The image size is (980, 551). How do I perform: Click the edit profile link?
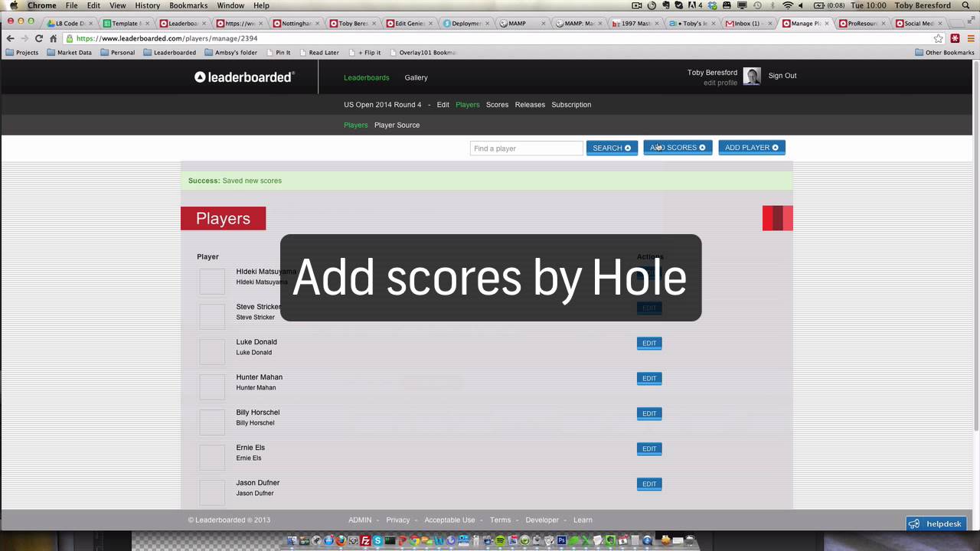720,83
